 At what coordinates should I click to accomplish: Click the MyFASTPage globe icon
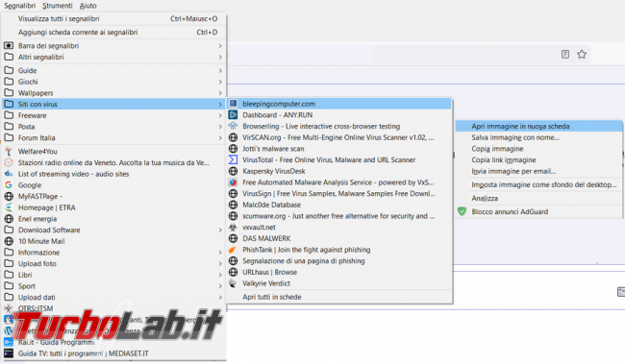click(x=9, y=196)
